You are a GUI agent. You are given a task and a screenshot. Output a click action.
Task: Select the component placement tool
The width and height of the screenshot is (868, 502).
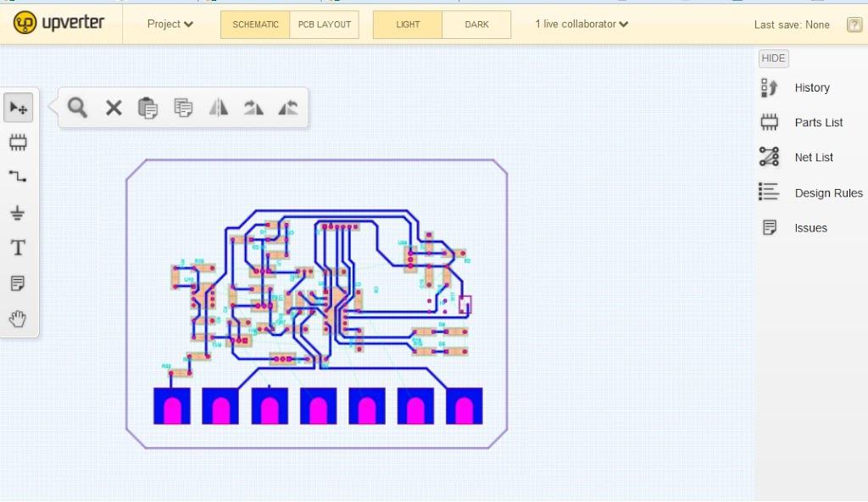(x=19, y=142)
